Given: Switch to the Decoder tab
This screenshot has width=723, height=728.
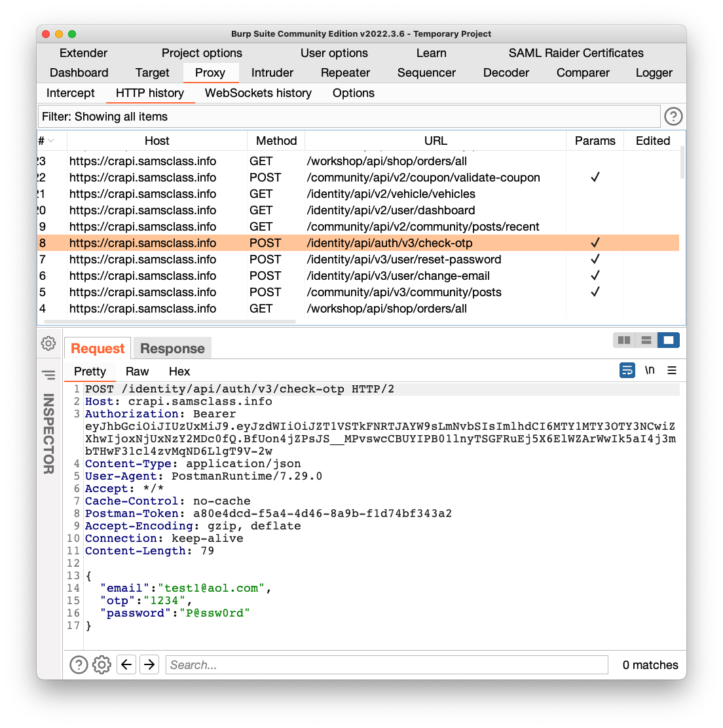Looking at the screenshot, I should pyautogui.click(x=506, y=73).
